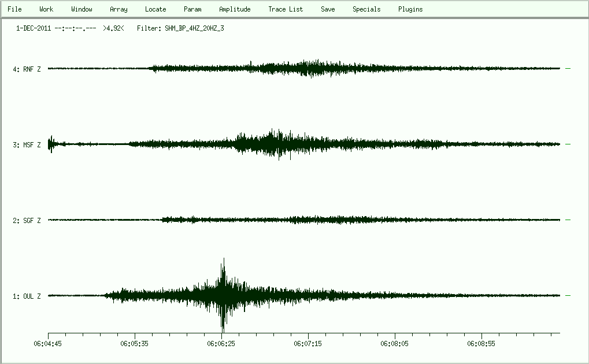
Task: Open the Param menu
Action: 192,9
